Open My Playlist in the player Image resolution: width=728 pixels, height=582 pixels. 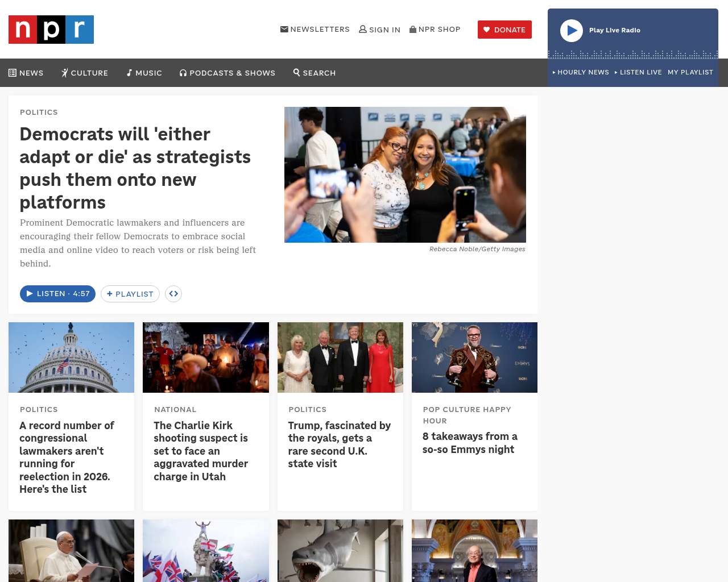pos(690,72)
